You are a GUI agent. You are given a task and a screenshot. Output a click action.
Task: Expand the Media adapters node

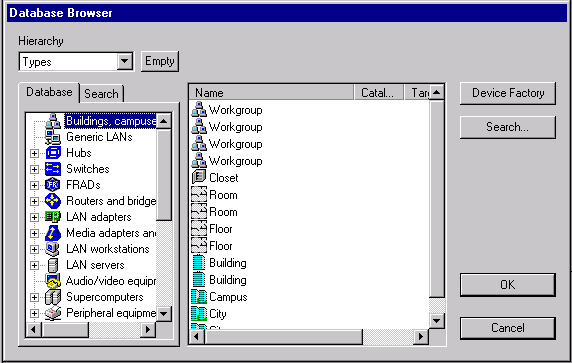[34, 233]
